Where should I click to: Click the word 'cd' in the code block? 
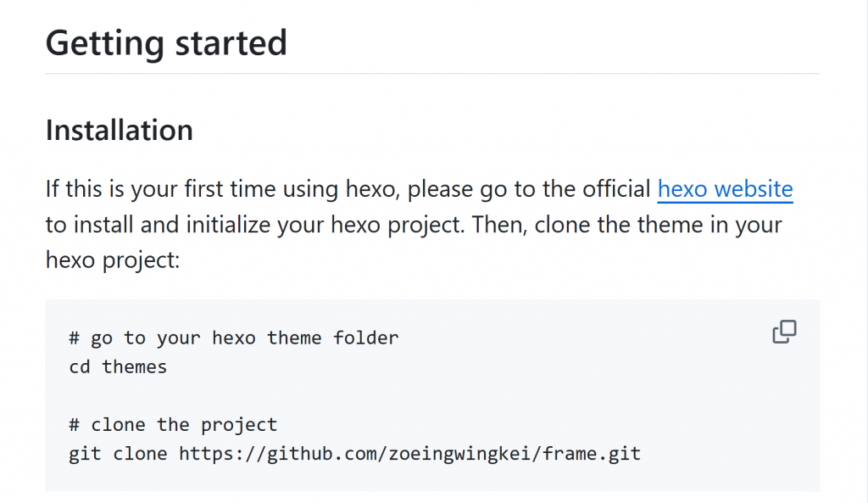pos(80,367)
